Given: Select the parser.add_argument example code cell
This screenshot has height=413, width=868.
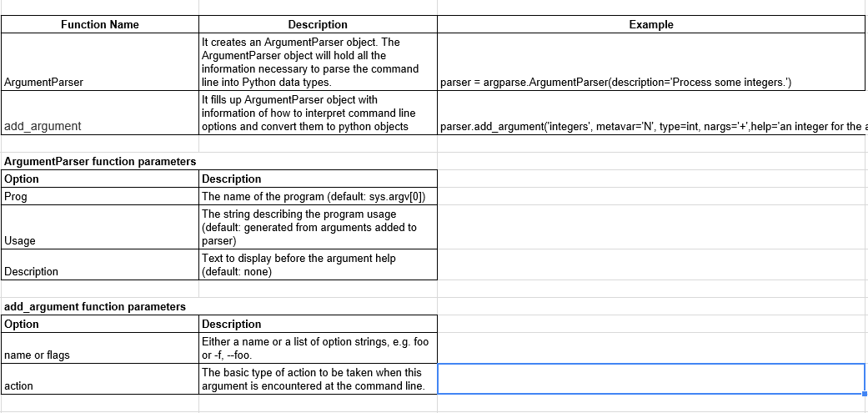Looking at the screenshot, I should coord(650,126).
